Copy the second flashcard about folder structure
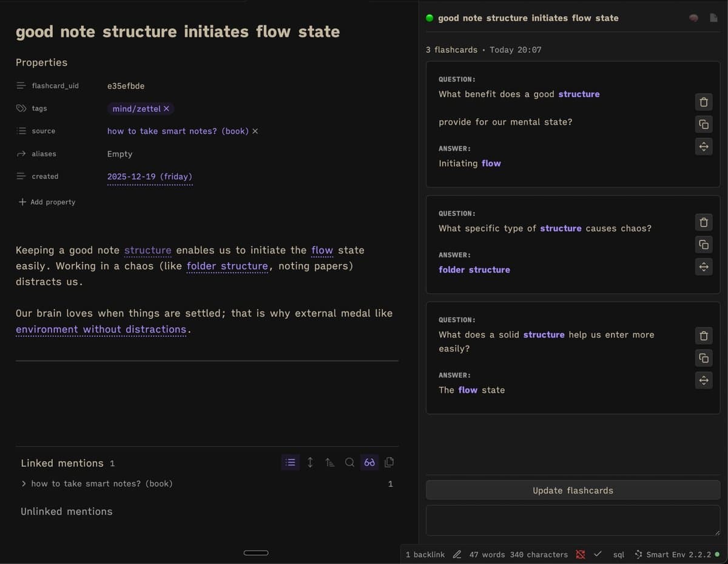 coord(703,245)
